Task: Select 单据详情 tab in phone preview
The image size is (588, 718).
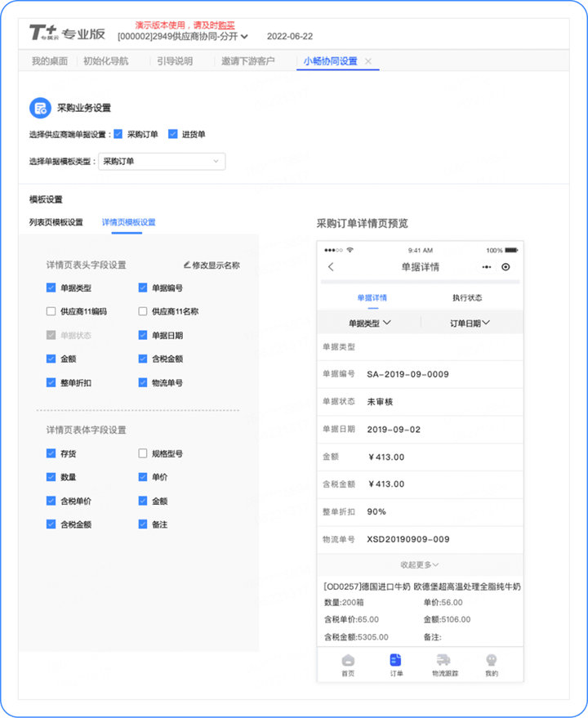Action: [372, 297]
